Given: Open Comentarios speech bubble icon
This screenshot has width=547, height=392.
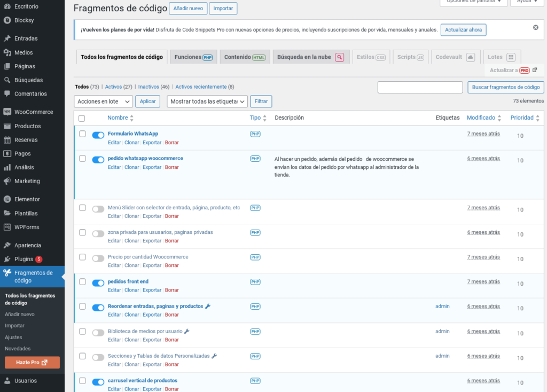Looking at the screenshot, I should click(7, 94).
